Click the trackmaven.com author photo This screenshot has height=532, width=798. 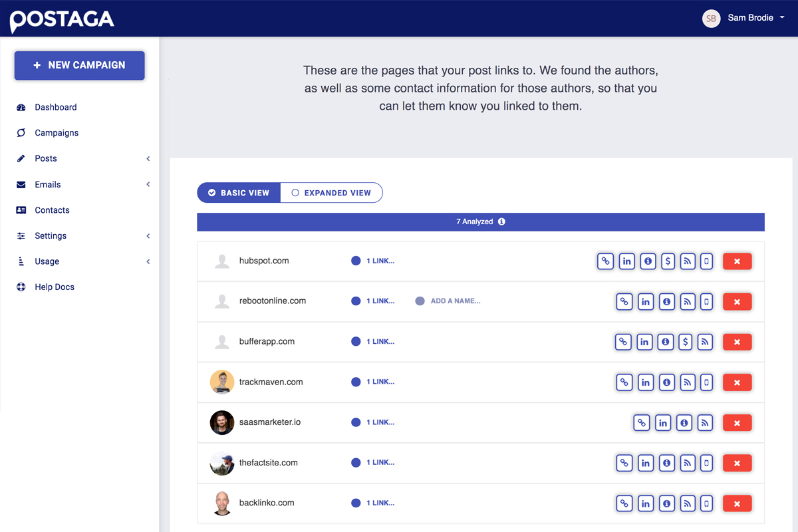click(x=222, y=382)
